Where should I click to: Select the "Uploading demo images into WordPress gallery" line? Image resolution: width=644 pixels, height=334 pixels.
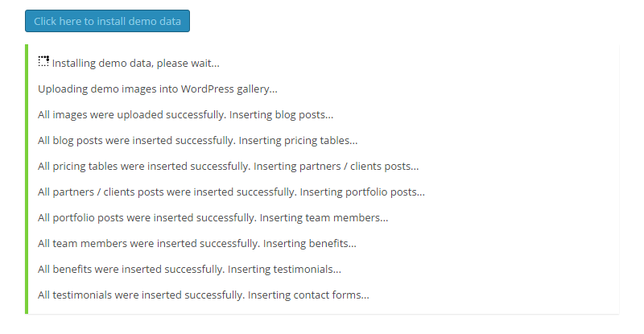(157, 89)
